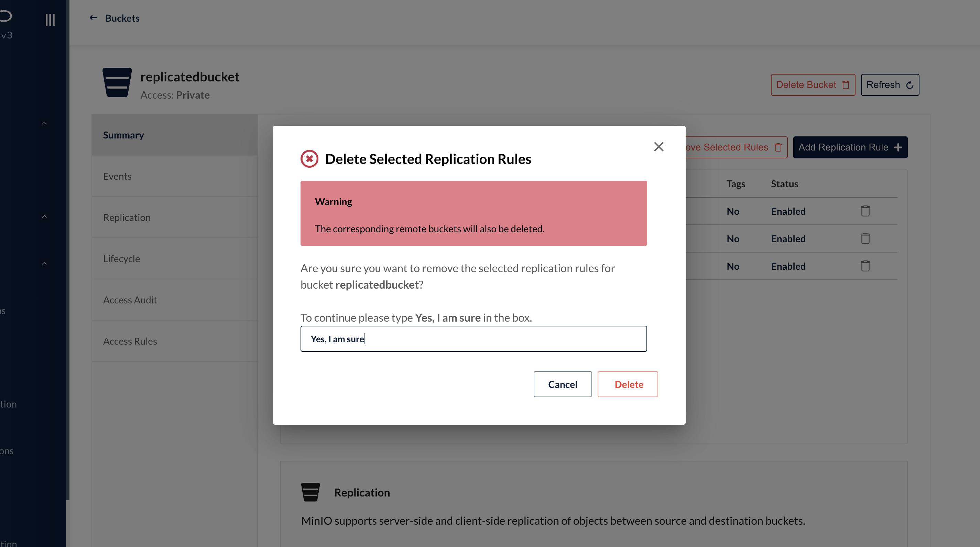Collapse the third sidebar section chevron
Screen dimensions: 980x547
44,264
